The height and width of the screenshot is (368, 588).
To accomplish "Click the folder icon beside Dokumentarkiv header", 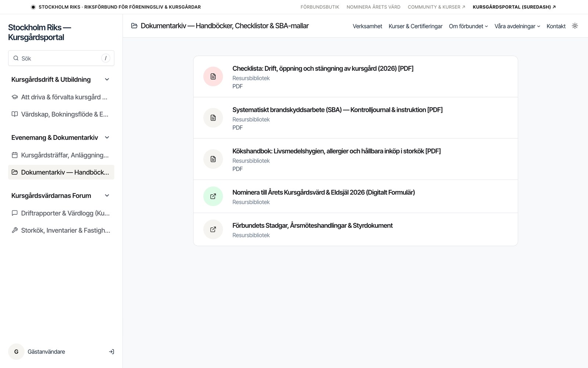I will (135, 26).
